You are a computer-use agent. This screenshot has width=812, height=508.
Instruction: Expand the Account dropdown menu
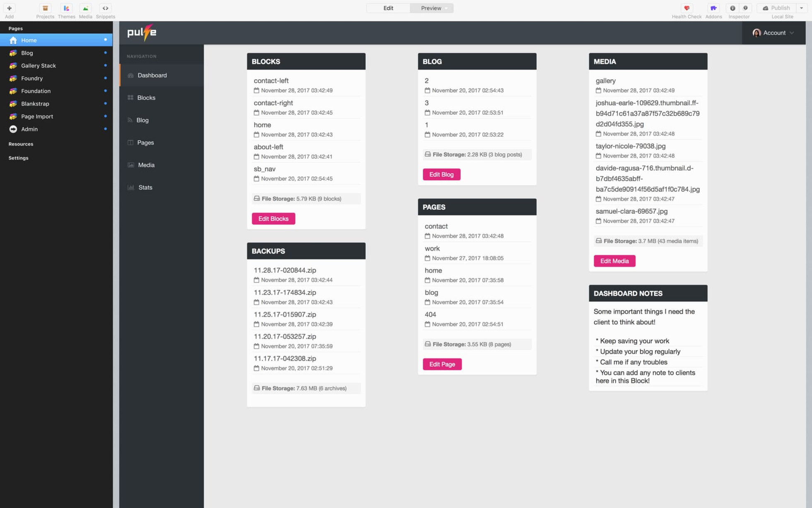pos(773,33)
